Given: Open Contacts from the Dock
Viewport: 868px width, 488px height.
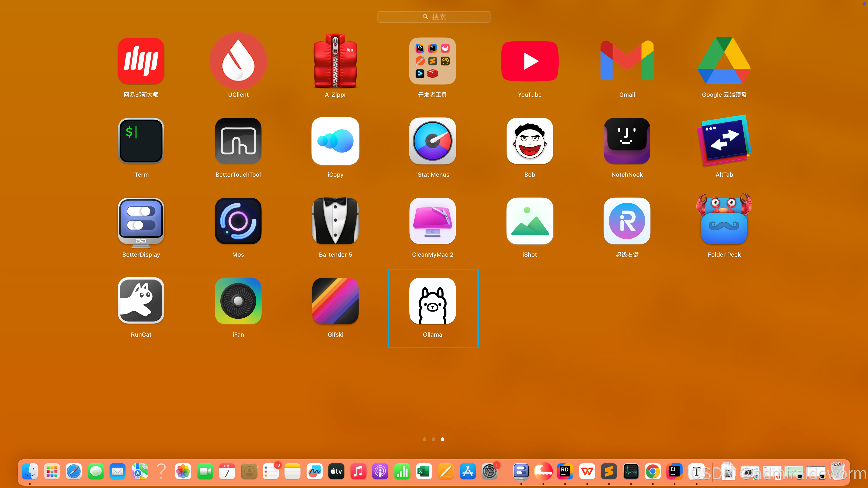Looking at the screenshot, I should pyautogui.click(x=249, y=472).
